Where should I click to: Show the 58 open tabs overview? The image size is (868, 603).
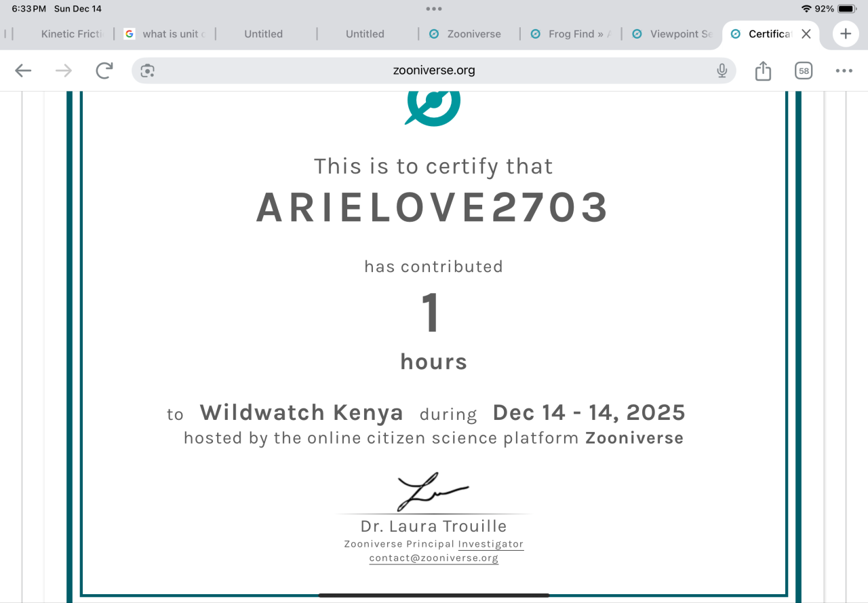804,71
